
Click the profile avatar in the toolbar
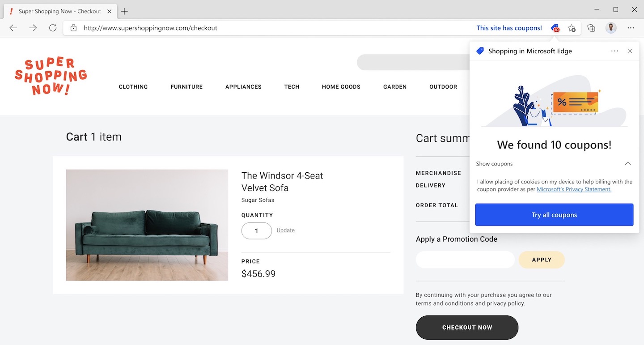(x=611, y=28)
